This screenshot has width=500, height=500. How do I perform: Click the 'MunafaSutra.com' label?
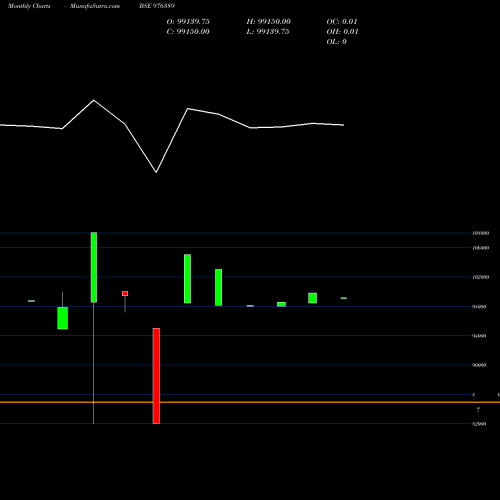point(95,6)
